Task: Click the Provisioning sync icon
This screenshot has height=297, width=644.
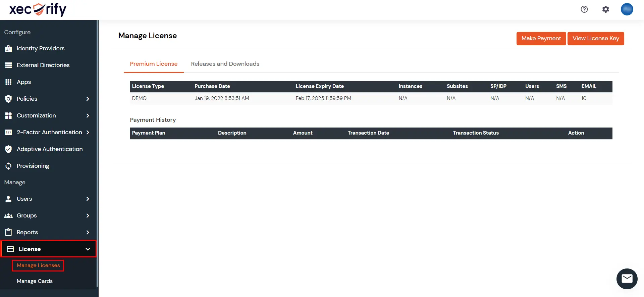Action: (x=8, y=166)
